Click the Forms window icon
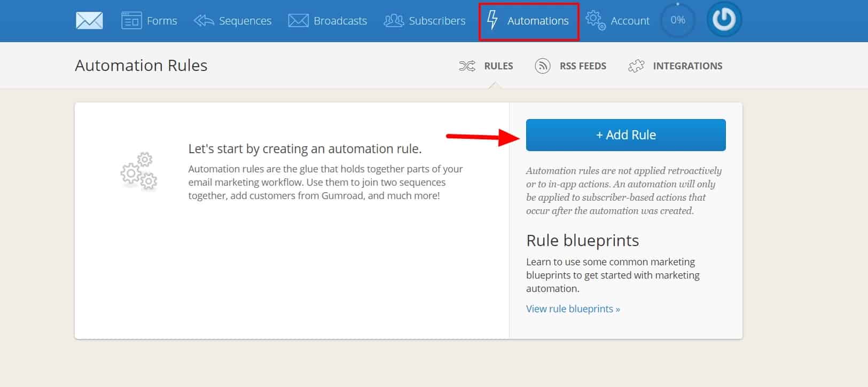868x387 pixels. click(131, 21)
